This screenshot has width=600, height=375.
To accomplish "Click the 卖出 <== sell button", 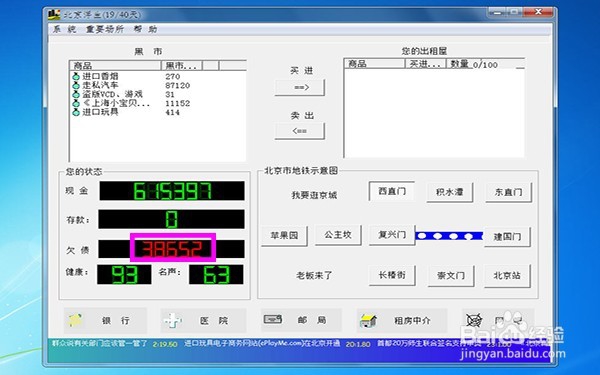I will pos(300,131).
